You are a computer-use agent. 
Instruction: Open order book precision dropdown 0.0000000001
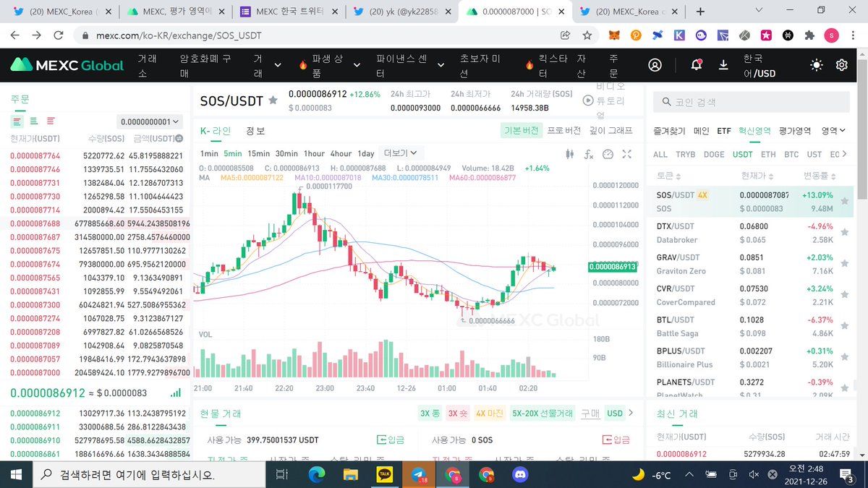click(x=150, y=122)
